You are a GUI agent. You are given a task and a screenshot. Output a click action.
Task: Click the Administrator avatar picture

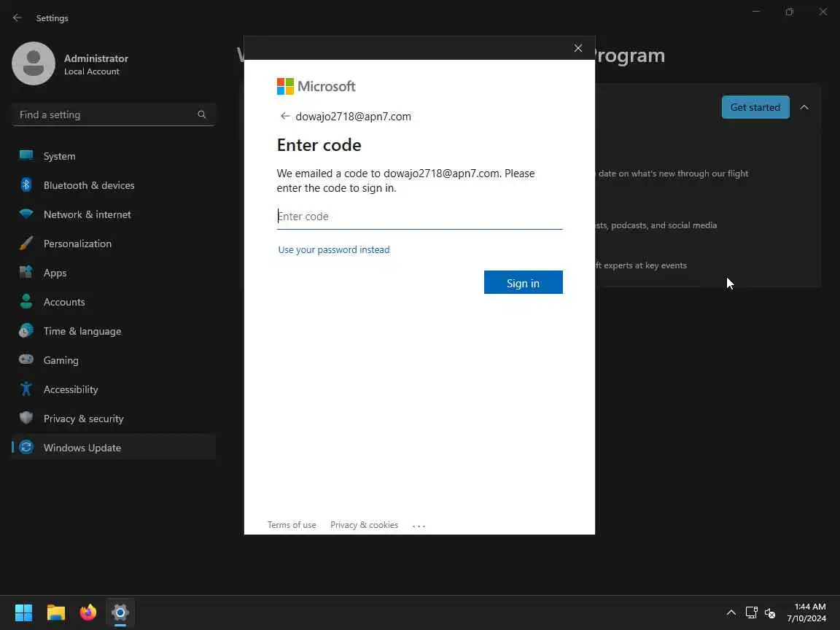click(34, 63)
